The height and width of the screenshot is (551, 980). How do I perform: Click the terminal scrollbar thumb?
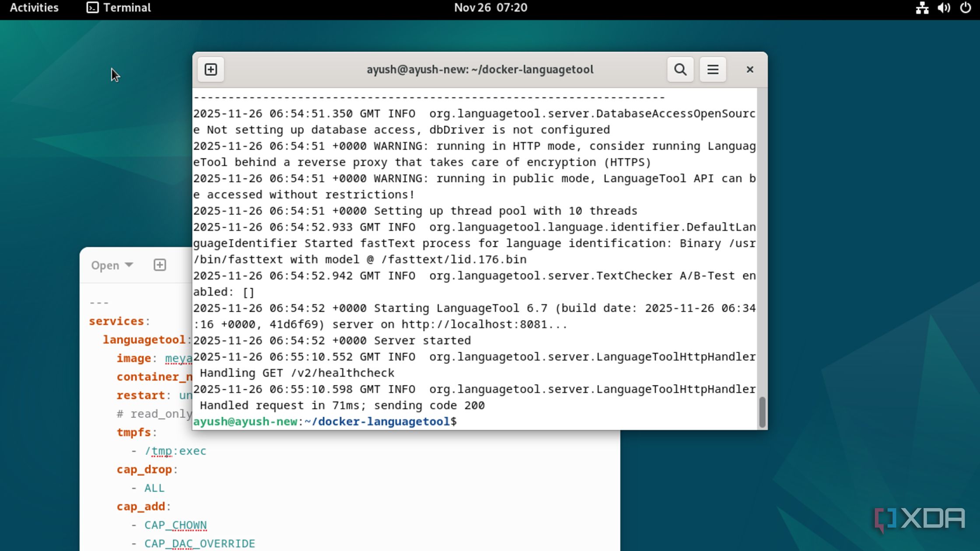(762, 412)
